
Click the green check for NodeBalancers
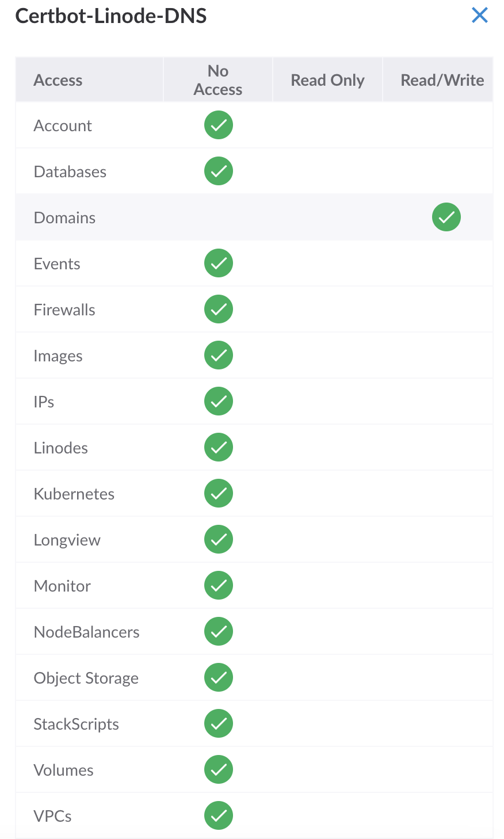[x=219, y=631]
